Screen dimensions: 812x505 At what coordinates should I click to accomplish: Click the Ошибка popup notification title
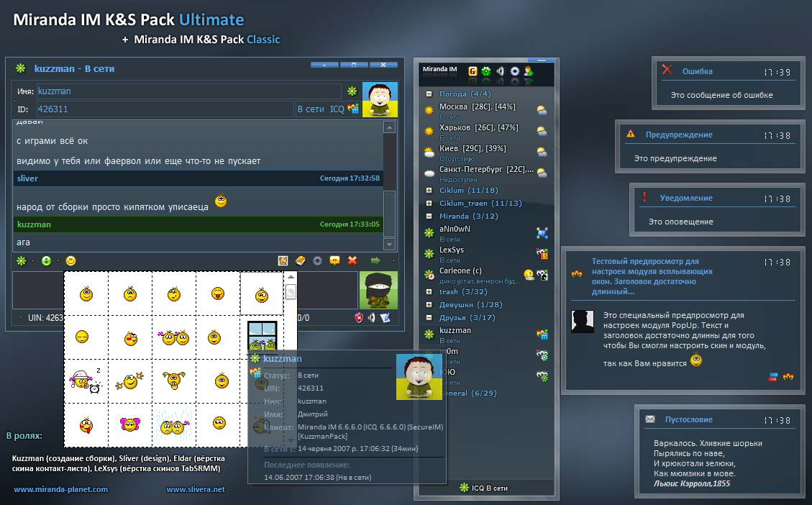click(697, 71)
